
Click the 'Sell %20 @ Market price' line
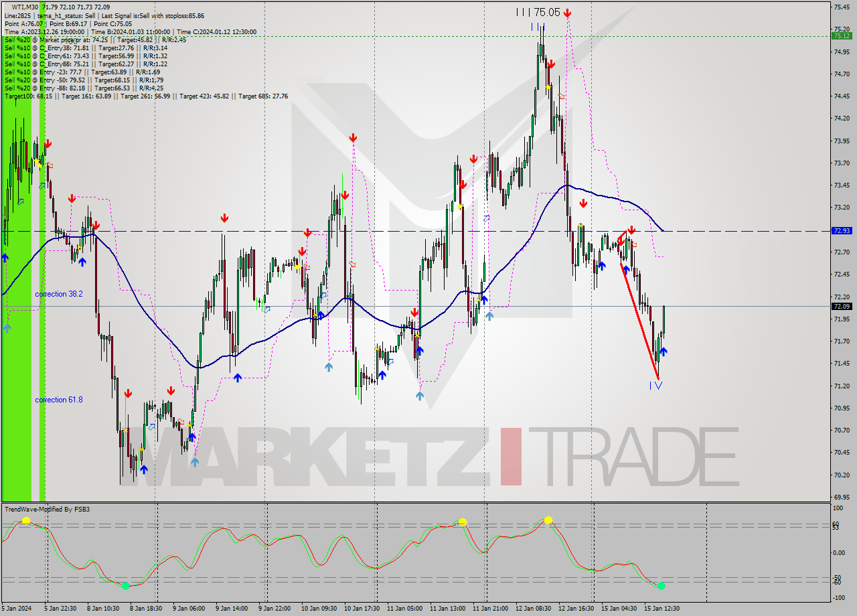[95, 40]
